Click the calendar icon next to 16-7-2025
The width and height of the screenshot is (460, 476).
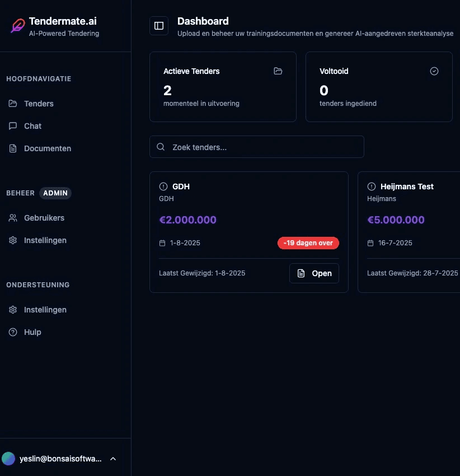(x=371, y=243)
